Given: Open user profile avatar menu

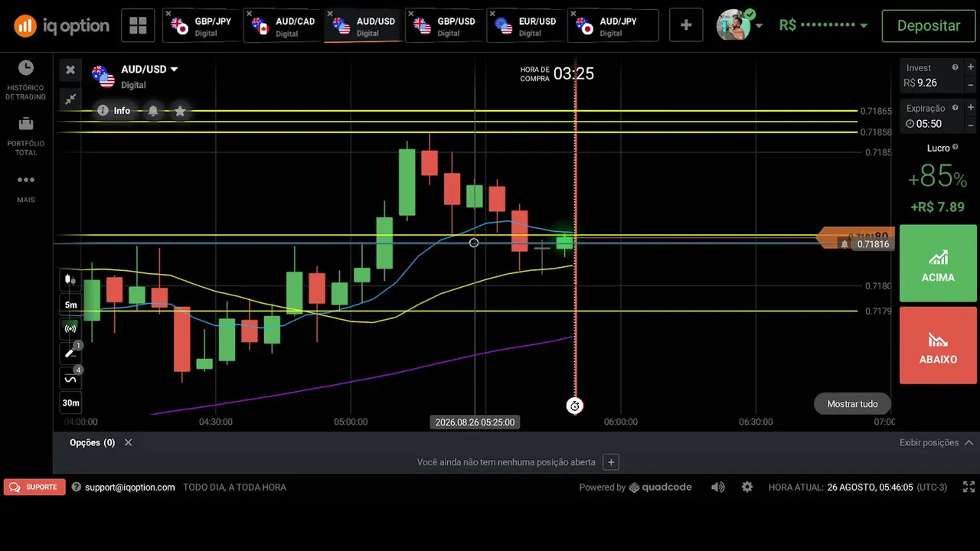Looking at the screenshot, I should pyautogui.click(x=738, y=25).
